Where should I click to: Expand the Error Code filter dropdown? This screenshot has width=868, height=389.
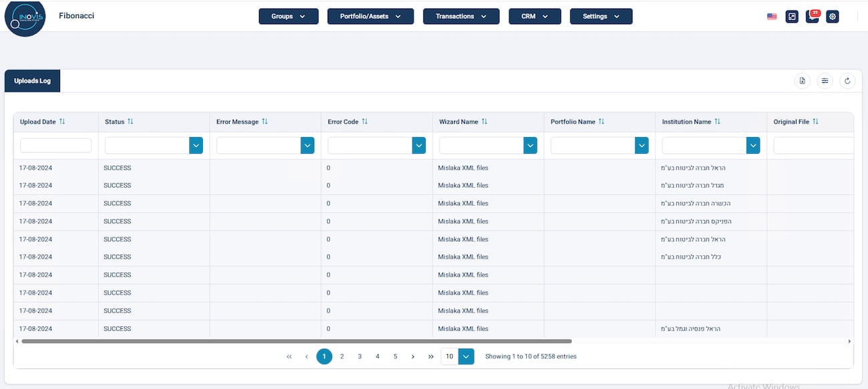click(x=419, y=146)
